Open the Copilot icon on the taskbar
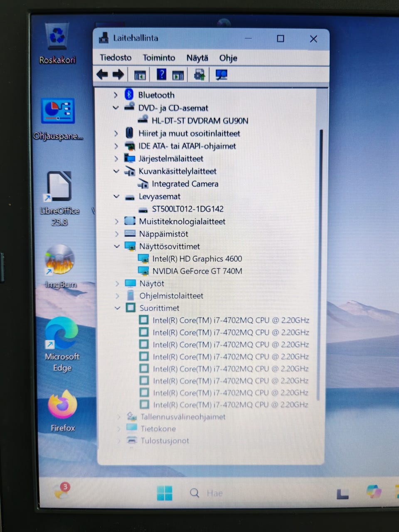The width and height of the screenshot is (399, 532). [374, 492]
